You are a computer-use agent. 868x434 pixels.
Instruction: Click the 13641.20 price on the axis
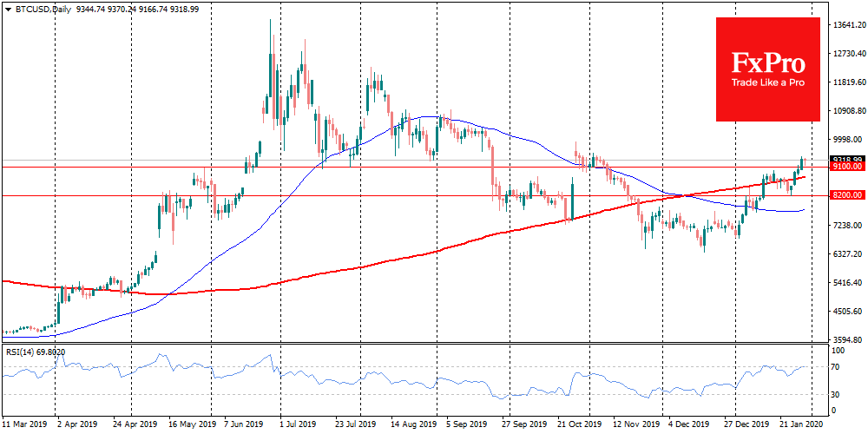[x=847, y=25]
